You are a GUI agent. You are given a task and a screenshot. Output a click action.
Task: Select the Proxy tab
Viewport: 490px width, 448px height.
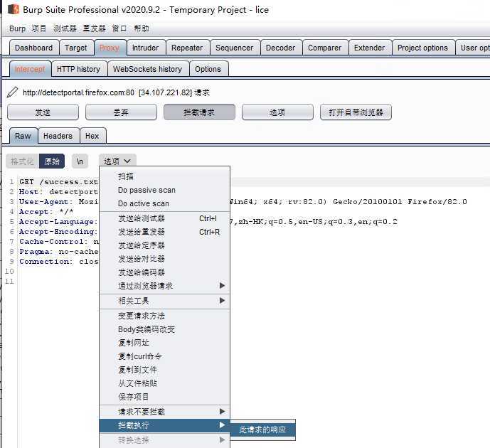[x=110, y=48]
